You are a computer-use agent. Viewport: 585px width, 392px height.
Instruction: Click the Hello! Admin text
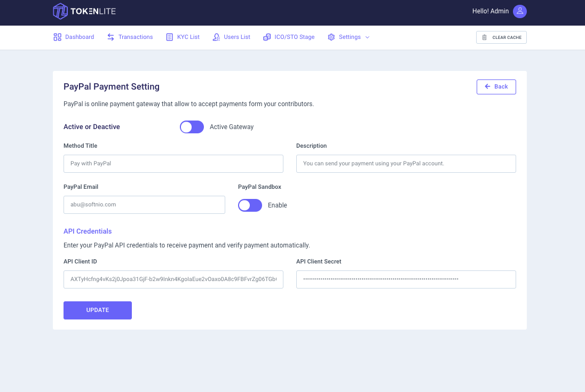(490, 11)
